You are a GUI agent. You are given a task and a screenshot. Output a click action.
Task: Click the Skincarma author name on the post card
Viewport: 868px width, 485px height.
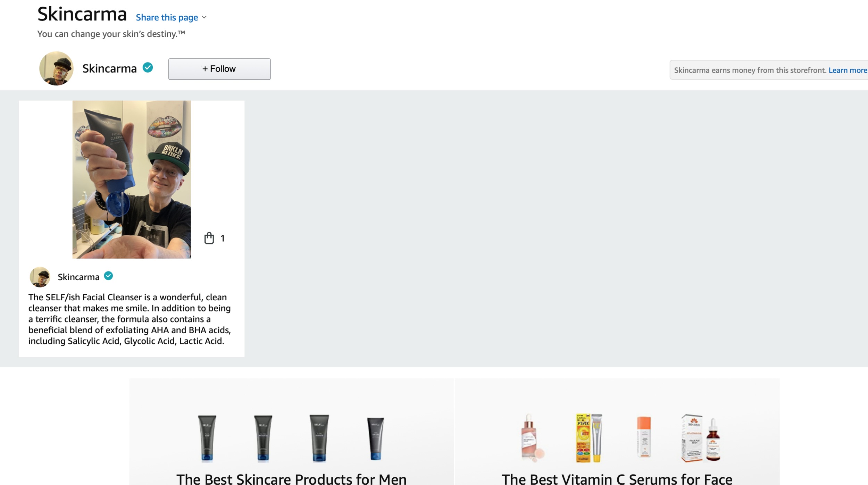click(78, 277)
